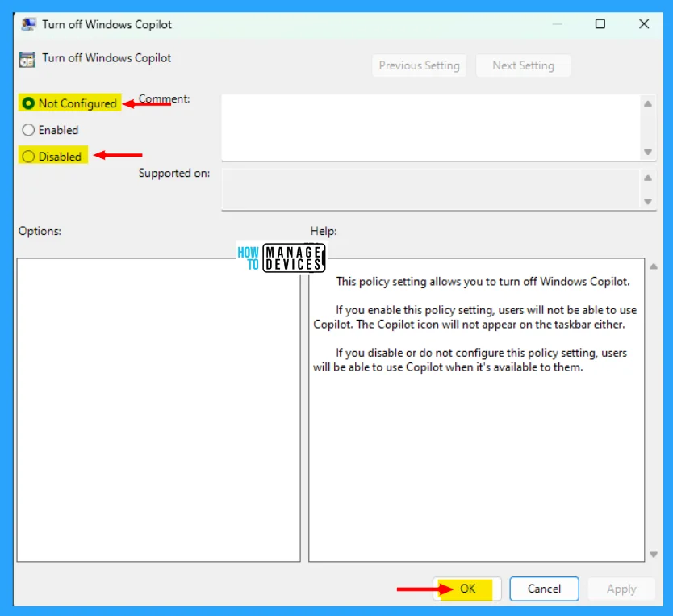Click the Previous Setting button
The height and width of the screenshot is (616, 673).
point(419,65)
